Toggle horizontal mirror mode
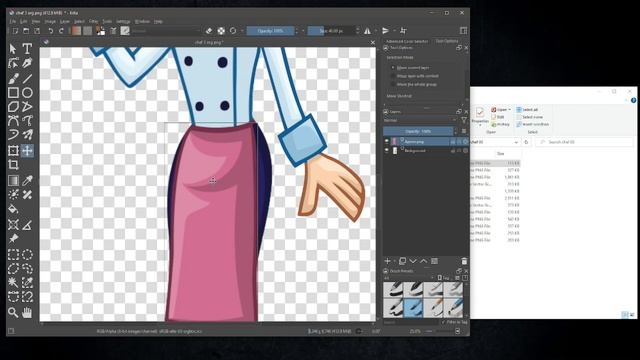Viewport: 640px width, 360px height. [368, 31]
